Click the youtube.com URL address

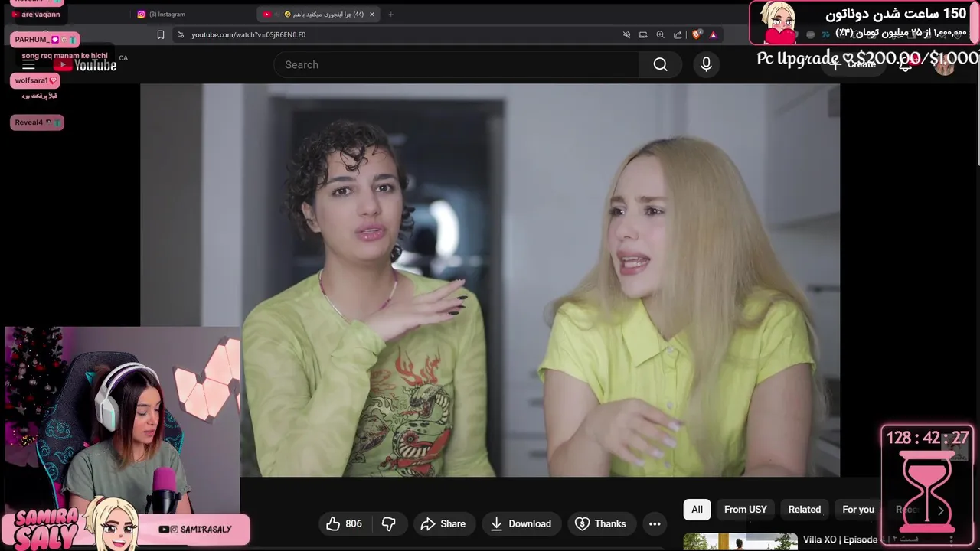pos(248,34)
